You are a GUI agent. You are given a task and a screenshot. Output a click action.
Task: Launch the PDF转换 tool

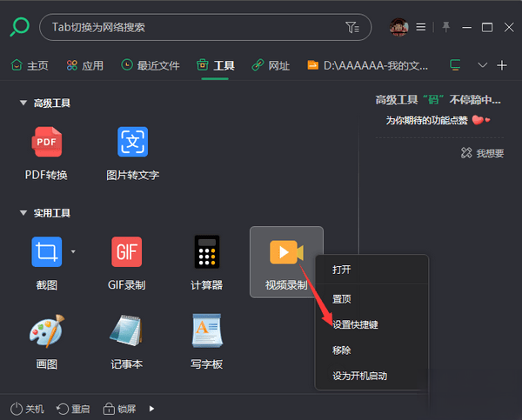point(47,153)
